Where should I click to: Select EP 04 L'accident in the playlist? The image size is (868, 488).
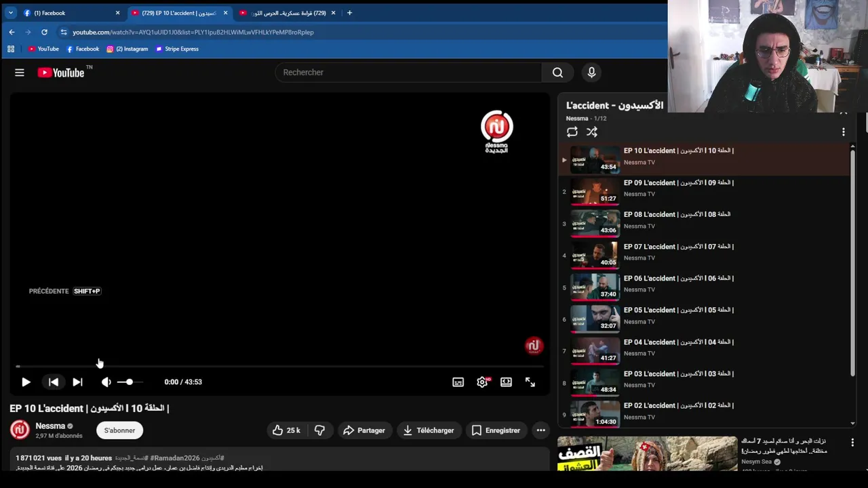705,351
